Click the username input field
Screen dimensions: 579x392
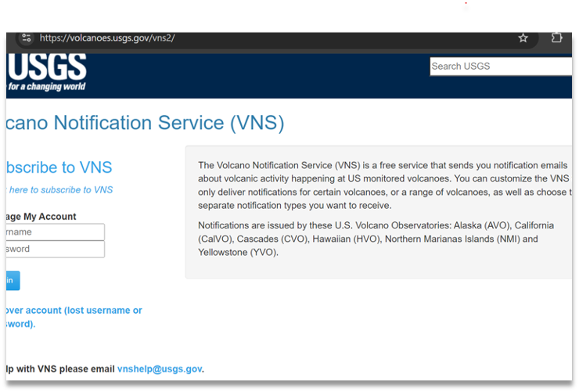[56, 232]
